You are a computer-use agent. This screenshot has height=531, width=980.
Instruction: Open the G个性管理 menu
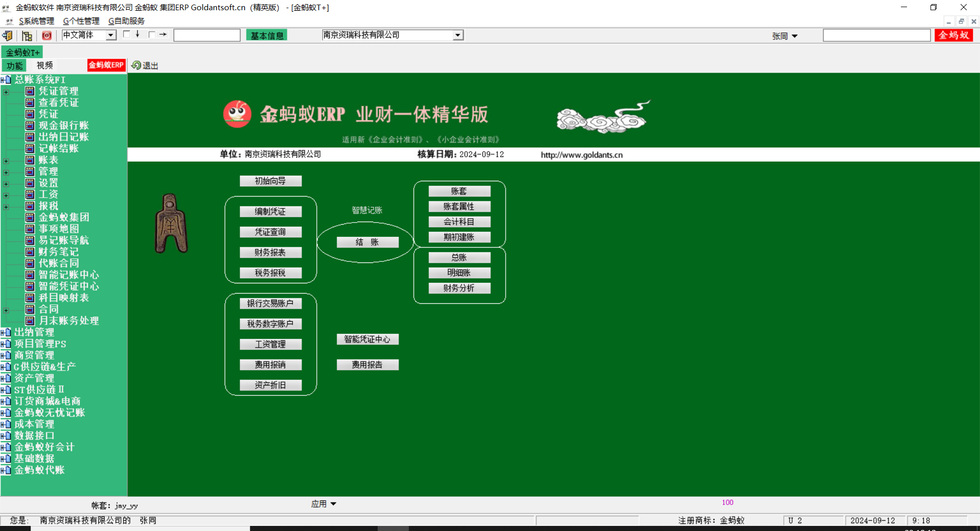pos(81,21)
